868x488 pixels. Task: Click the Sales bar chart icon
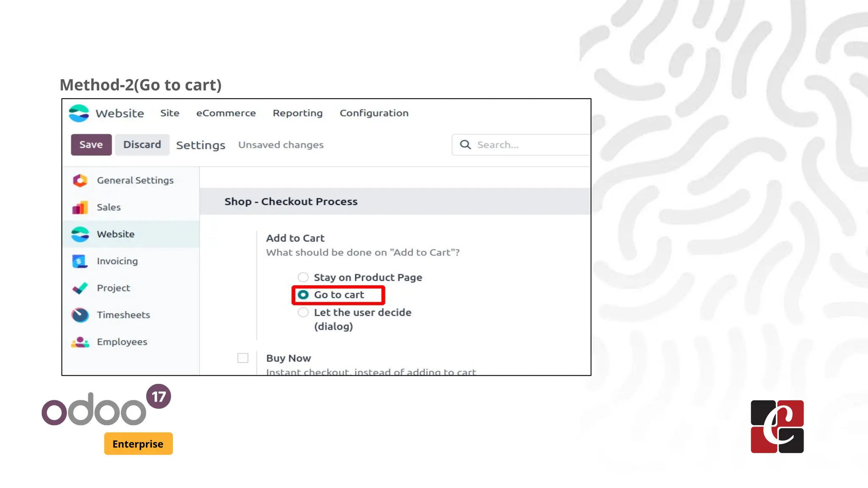[x=80, y=208]
